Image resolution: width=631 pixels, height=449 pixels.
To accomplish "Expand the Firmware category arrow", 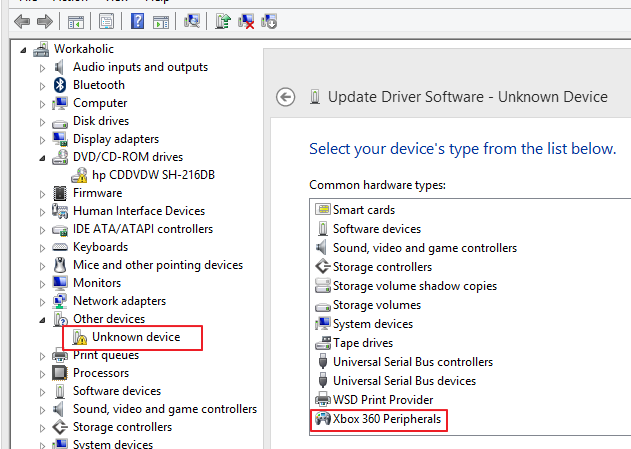I will coord(42,194).
